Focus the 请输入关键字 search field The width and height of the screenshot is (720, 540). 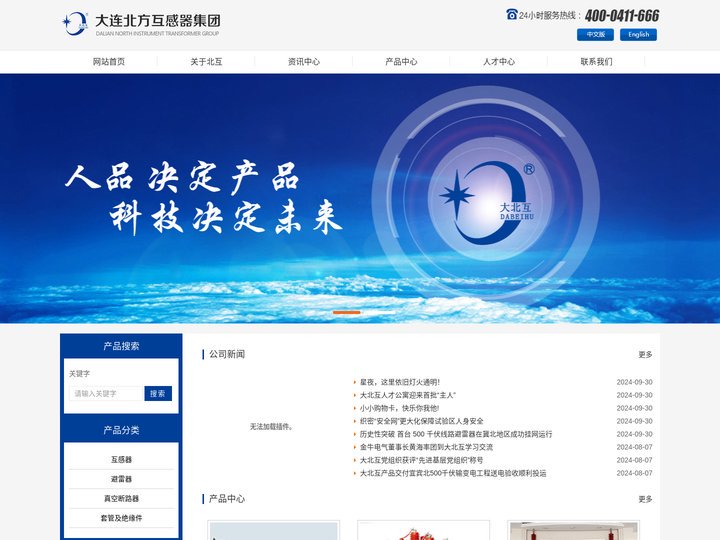(x=107, y=394)
